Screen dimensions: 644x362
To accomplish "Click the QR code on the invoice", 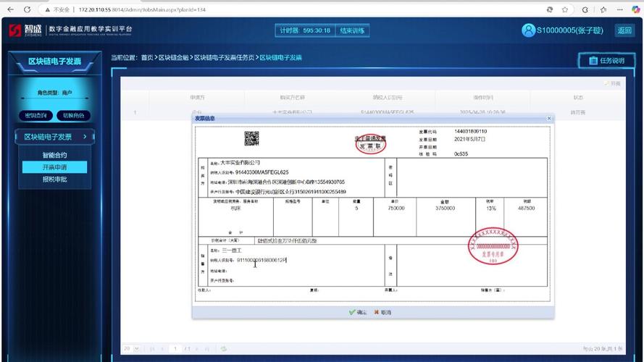I will 251,138.
